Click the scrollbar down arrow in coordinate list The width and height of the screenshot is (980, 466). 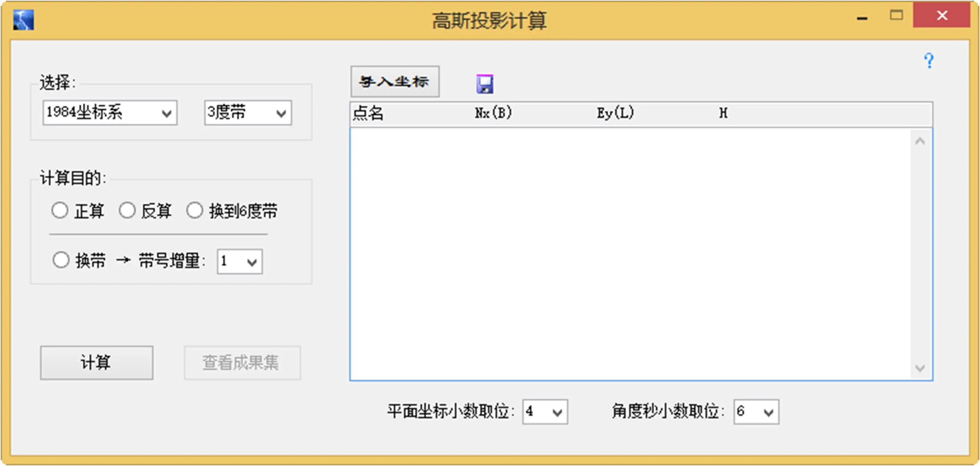coord(920,368)
